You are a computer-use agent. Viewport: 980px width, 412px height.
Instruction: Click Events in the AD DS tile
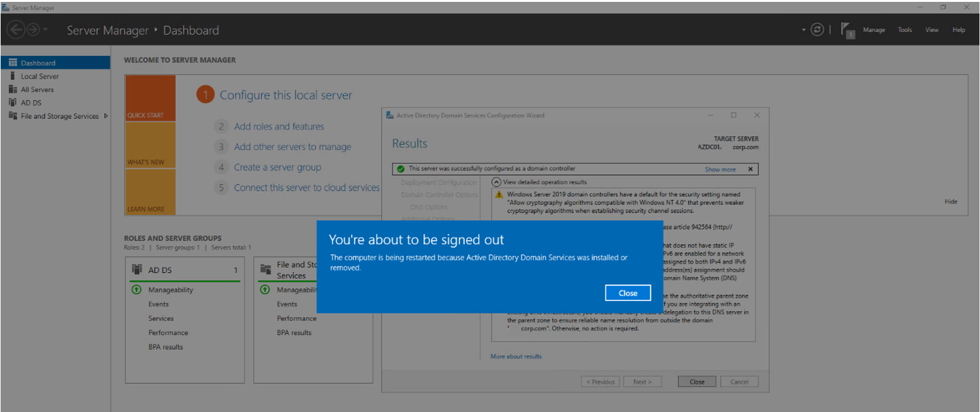coord(158,304)
